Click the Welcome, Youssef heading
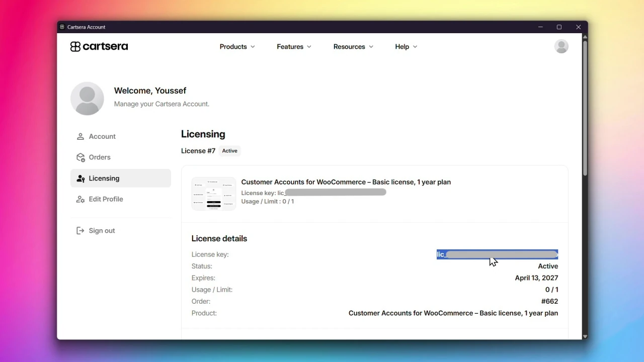 point(150,90)
